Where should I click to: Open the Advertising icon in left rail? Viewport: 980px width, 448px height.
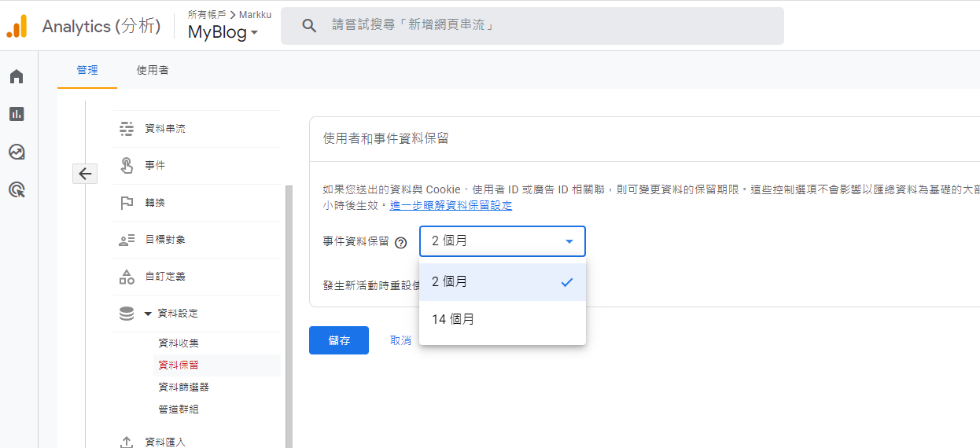[17, 189]
